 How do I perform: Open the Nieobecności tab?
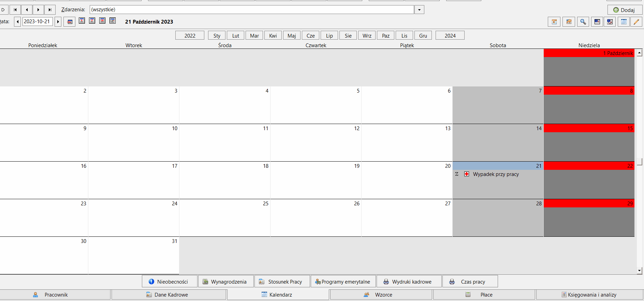click(x=170, y=282)
